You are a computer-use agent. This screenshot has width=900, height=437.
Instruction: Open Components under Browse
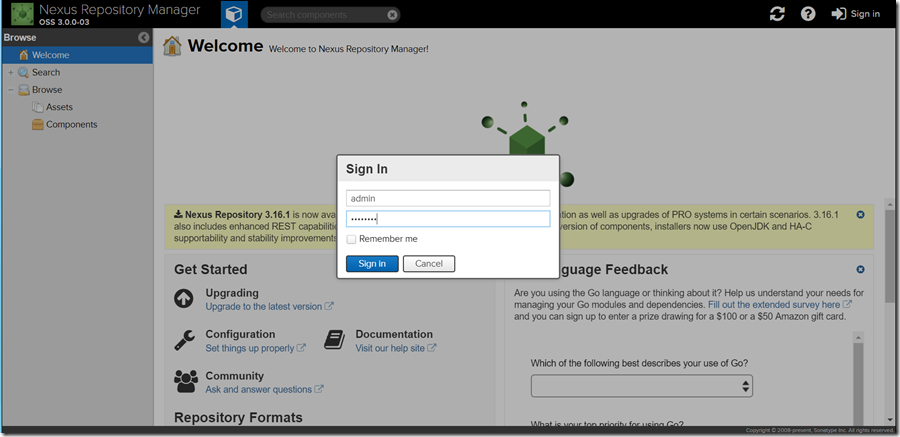pos(71,124)
